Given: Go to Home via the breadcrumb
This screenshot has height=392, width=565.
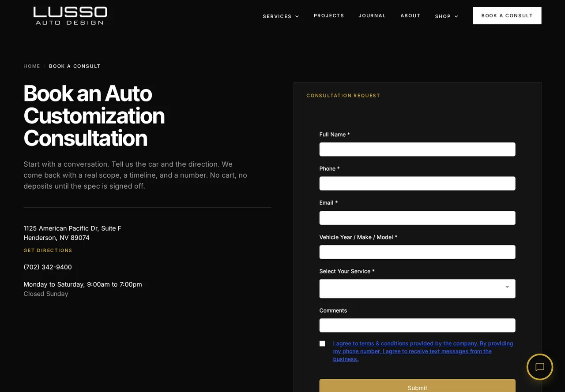Looking at the screenshot, I should click(x=32, y=66).
